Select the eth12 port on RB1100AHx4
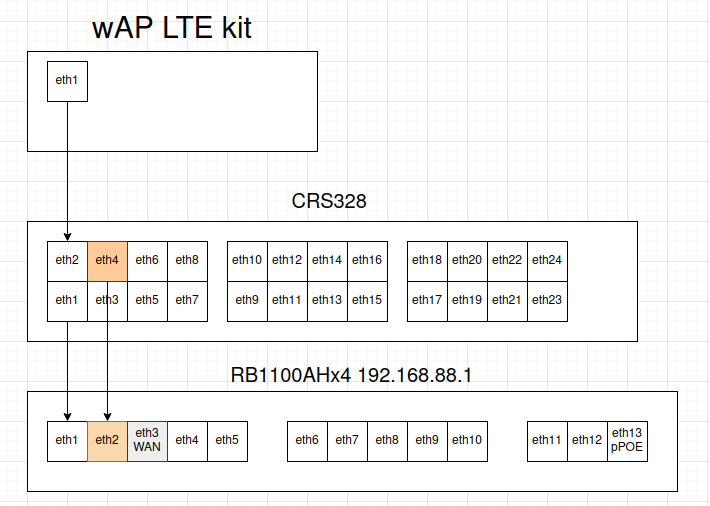The width and height of the screenshot is (710, 506). point(587,441)
